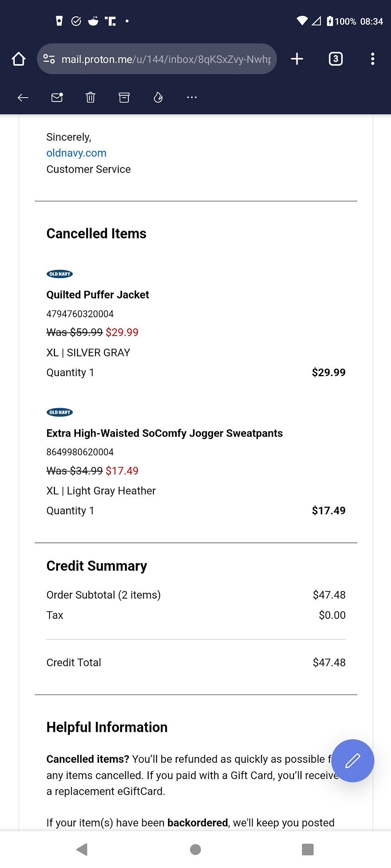Select the Quilted Puffer Jacket title
Viewport: 391px width, 868px height.
(98, 295)
